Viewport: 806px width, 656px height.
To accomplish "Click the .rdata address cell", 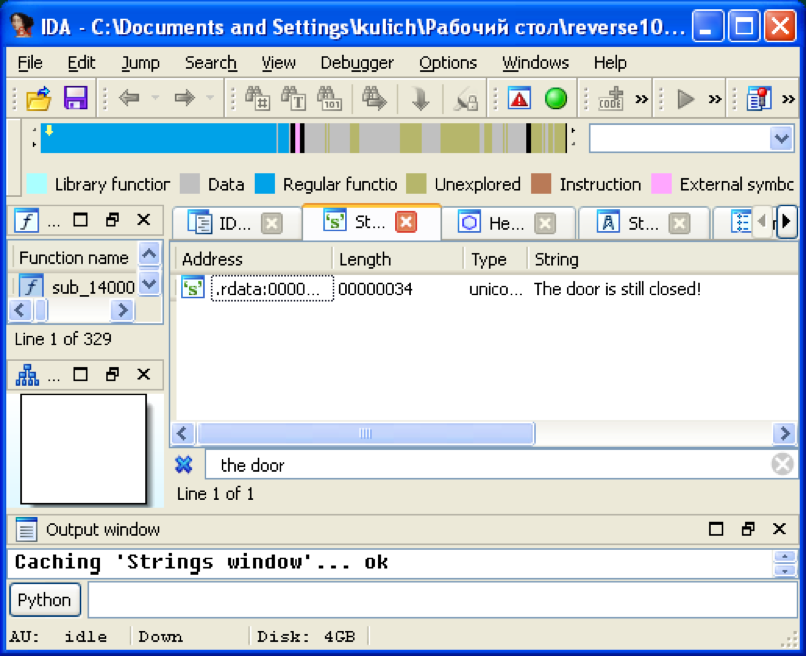I will click(272, 289).
